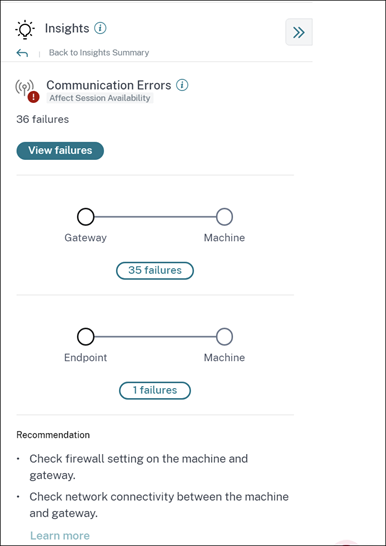386x546 pixels.
Task: Click the Affect Session Availability tag
Action: point(100,98)
